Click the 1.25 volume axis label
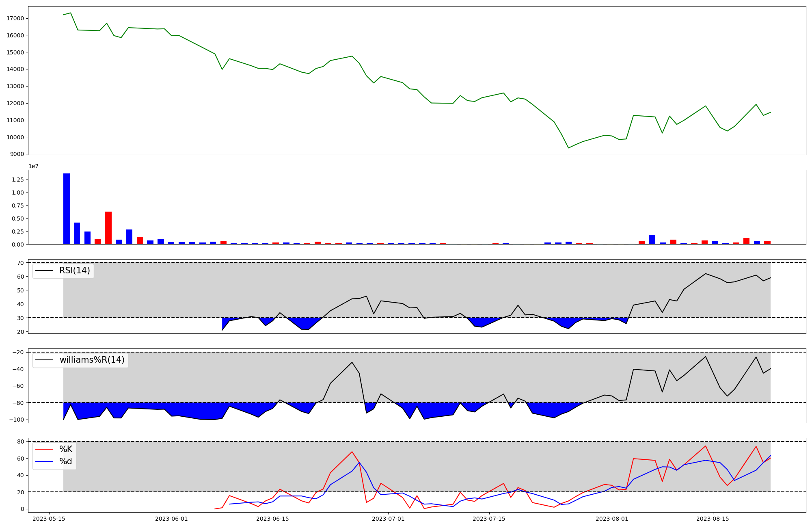Screen dimensions: 812x528 click(x=18, y=180)
